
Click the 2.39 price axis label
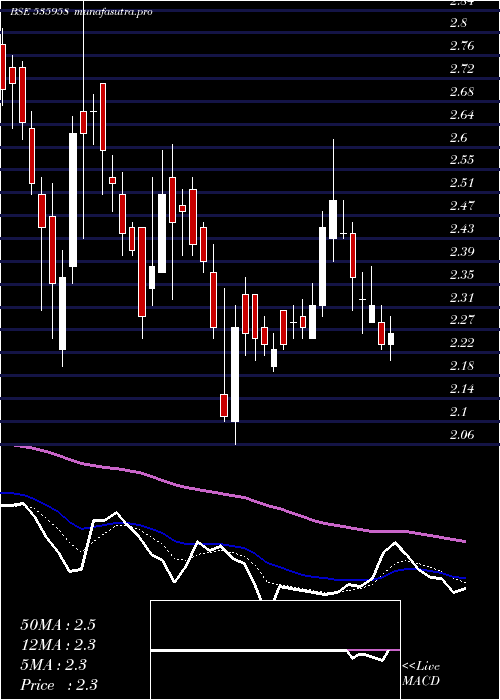coord(461,251)
